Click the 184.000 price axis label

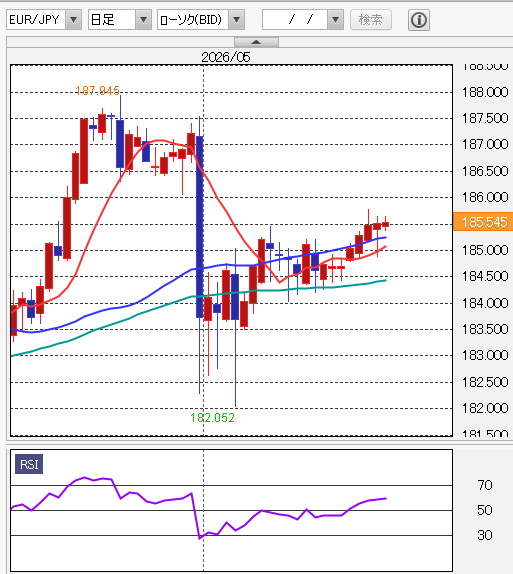click(485, 303)
